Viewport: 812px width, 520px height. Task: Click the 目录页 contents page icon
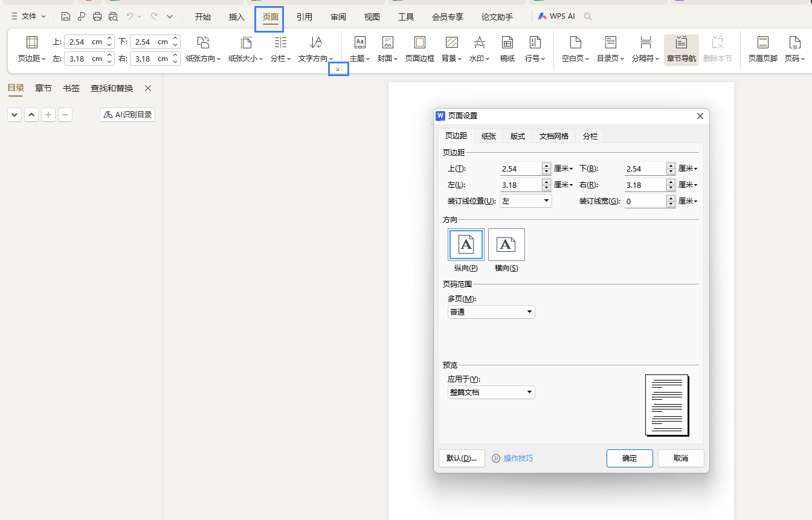click(611, 42)
